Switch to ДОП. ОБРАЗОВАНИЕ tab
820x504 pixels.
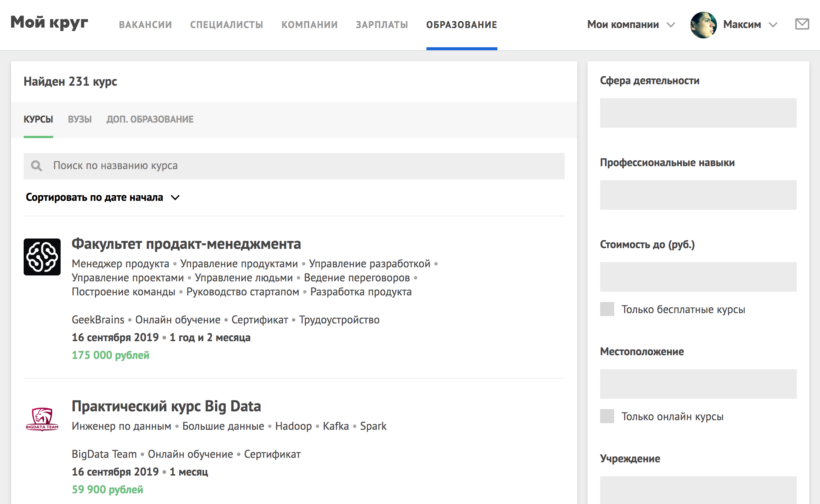[150, 119]
